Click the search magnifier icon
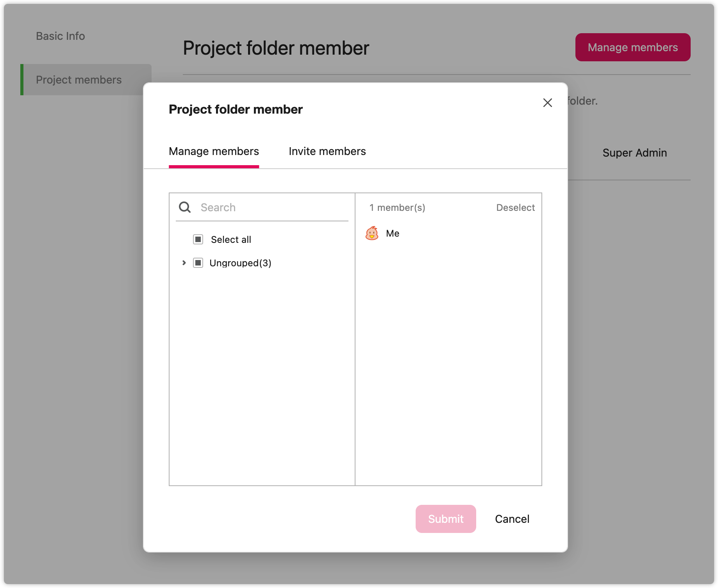718x588 pixels. (185, 207)
